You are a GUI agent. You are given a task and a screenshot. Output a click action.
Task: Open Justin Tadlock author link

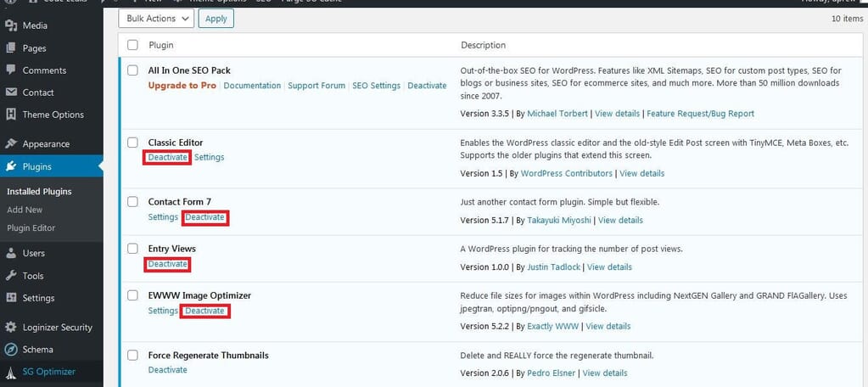tap(553, 266)
